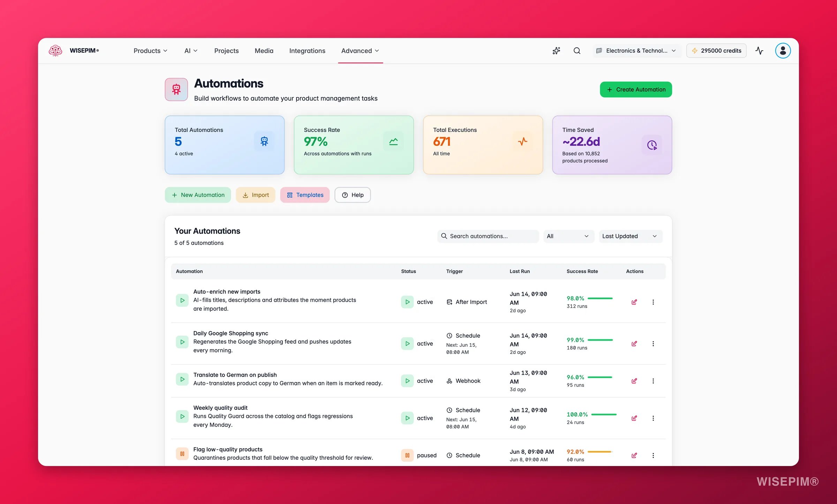Sort by the Success Rate column header

point(582,271)
